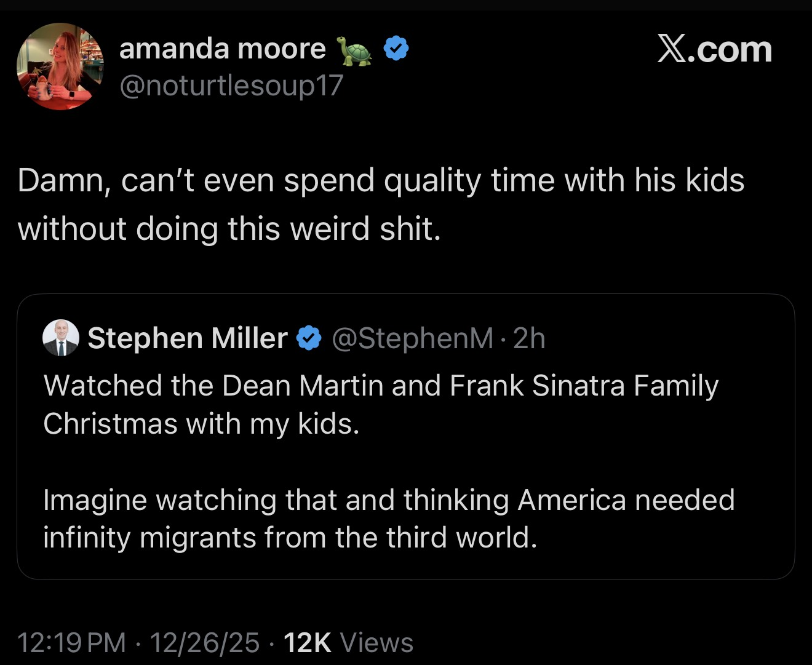Click Stephen Miller's small avatar
The image size is (812, 665).
(60, 338)
